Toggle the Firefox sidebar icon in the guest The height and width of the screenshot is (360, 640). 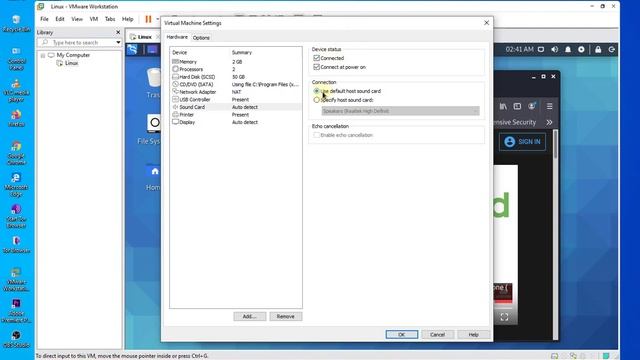[517, 106]
